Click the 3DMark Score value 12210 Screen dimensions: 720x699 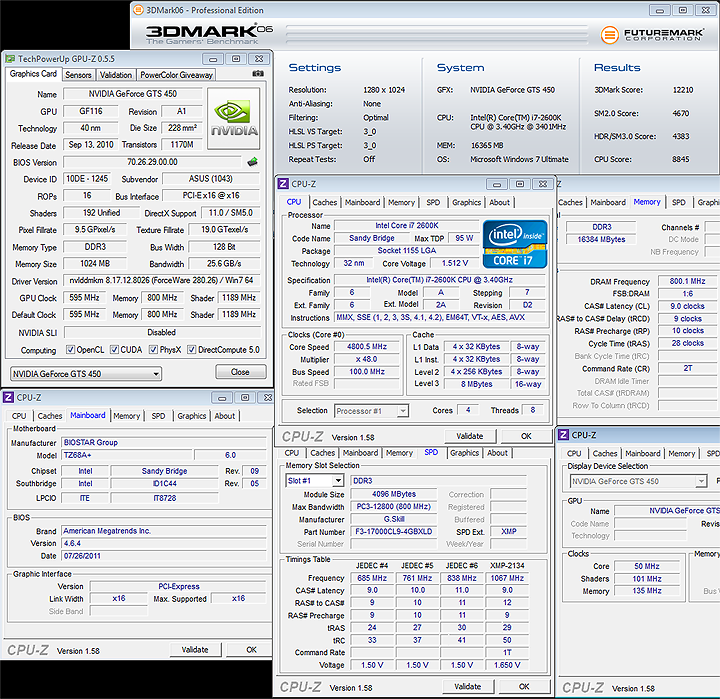click(683, 90)
